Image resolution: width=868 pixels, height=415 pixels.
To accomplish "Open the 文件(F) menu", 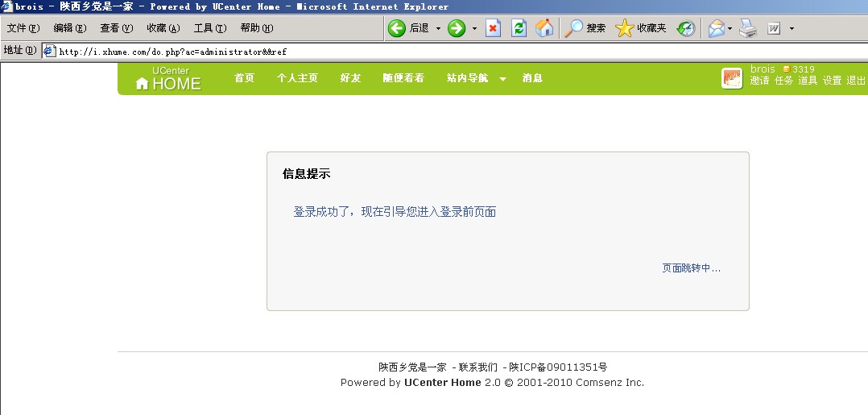I will [23, 28].
